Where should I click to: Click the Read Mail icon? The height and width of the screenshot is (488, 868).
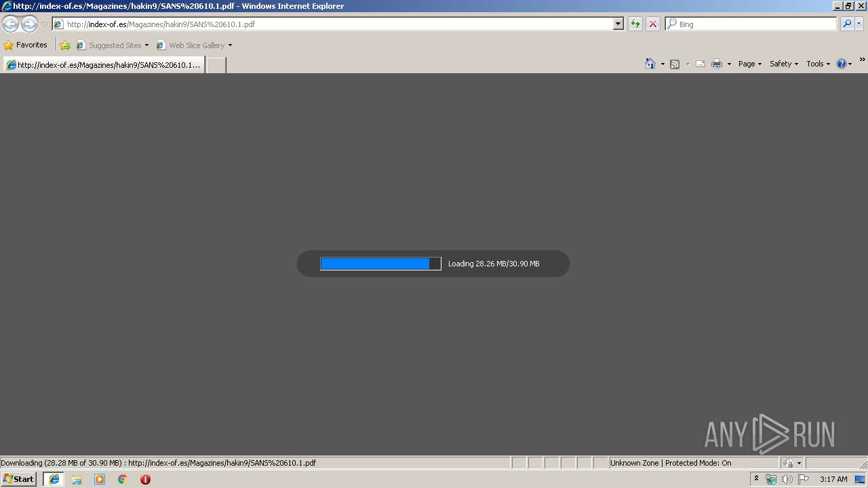(701, 64)
